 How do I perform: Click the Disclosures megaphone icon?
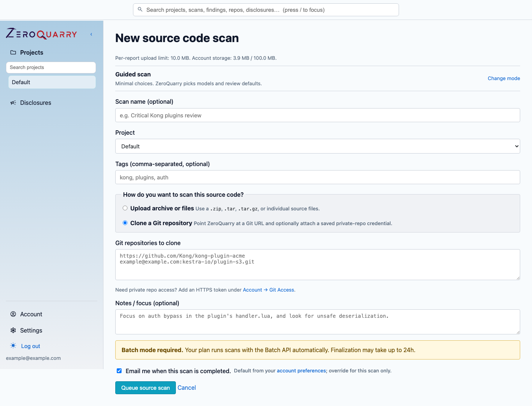[x=13, y=103]
